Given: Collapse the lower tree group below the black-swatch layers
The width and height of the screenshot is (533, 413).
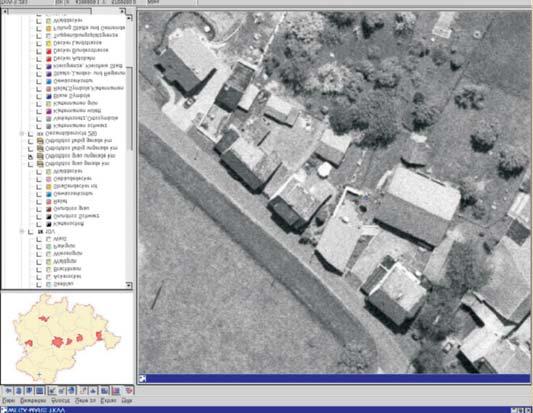Looking at the screenshot, I should [x=22, y=231].
